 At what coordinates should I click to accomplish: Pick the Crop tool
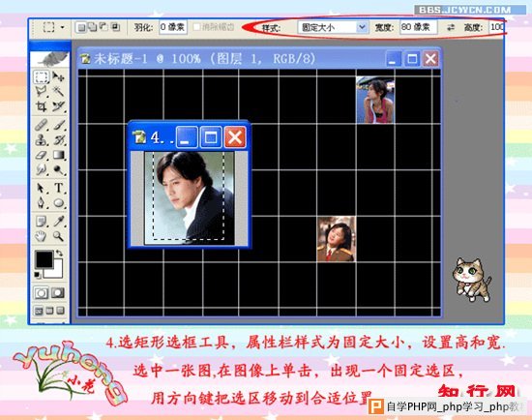[x=42, y=106]
